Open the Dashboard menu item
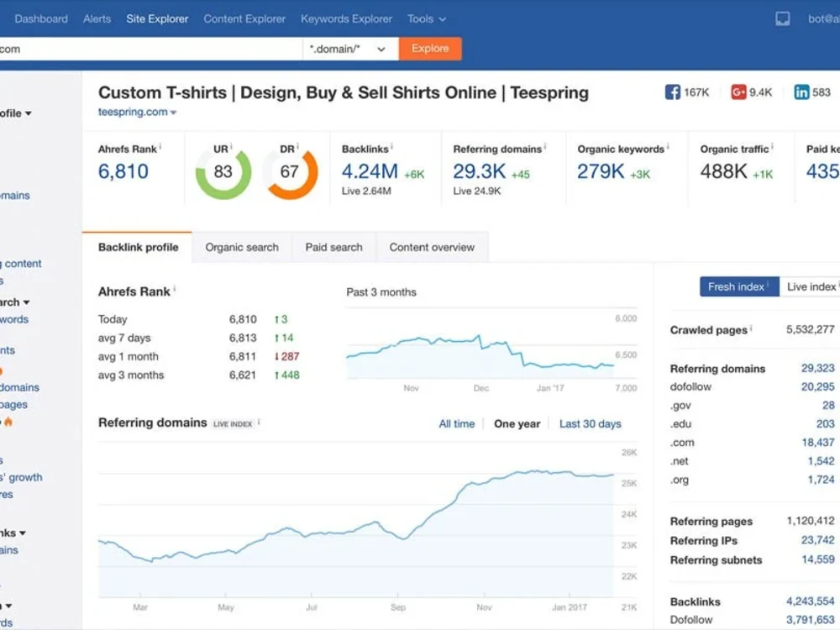Screen dimensions: 840x630 click(41, 18)
